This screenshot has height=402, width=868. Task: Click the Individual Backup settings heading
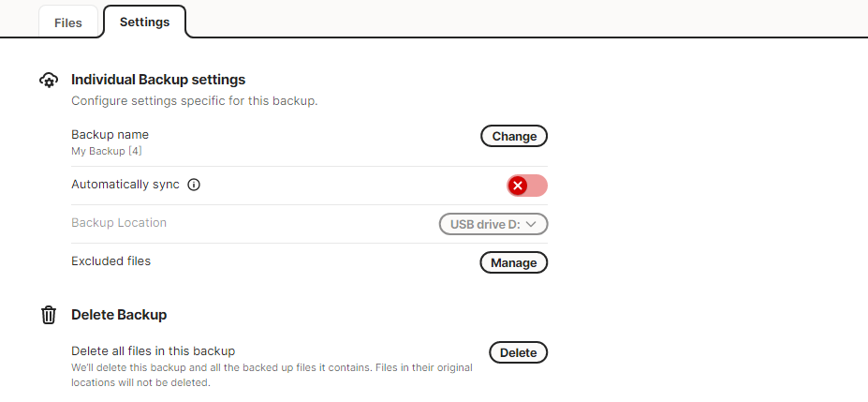point(158,80)
